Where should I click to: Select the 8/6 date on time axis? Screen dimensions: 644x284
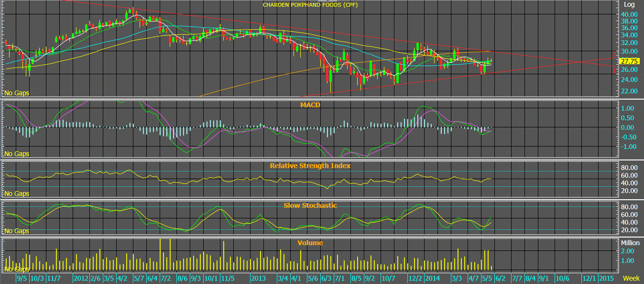182,278
